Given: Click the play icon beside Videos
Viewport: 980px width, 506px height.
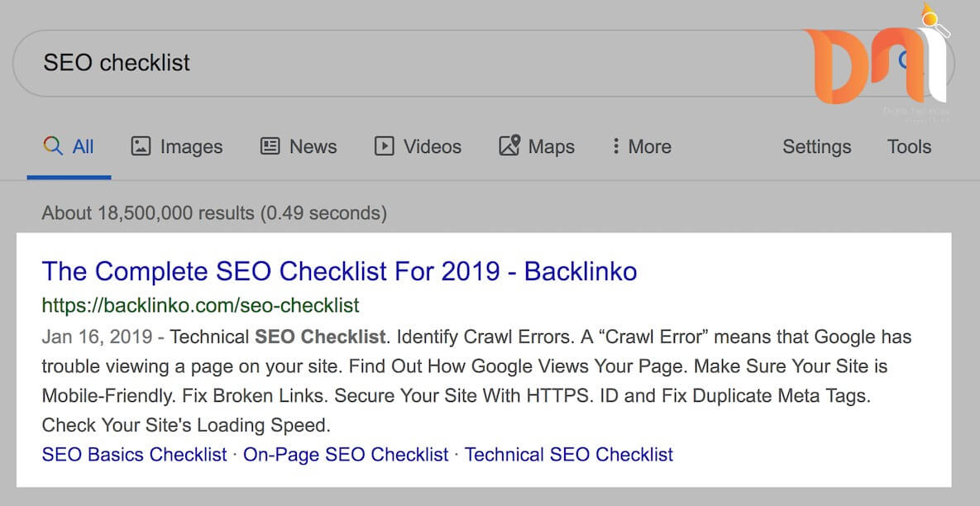Looking at the screenshot, I should tap(384, 146).
